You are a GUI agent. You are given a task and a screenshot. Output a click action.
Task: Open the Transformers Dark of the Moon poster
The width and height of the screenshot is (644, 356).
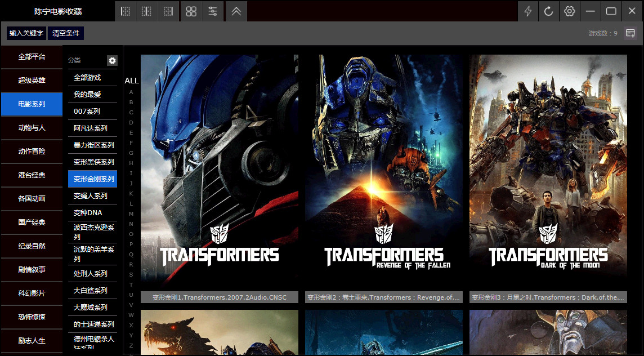point(548,169)
